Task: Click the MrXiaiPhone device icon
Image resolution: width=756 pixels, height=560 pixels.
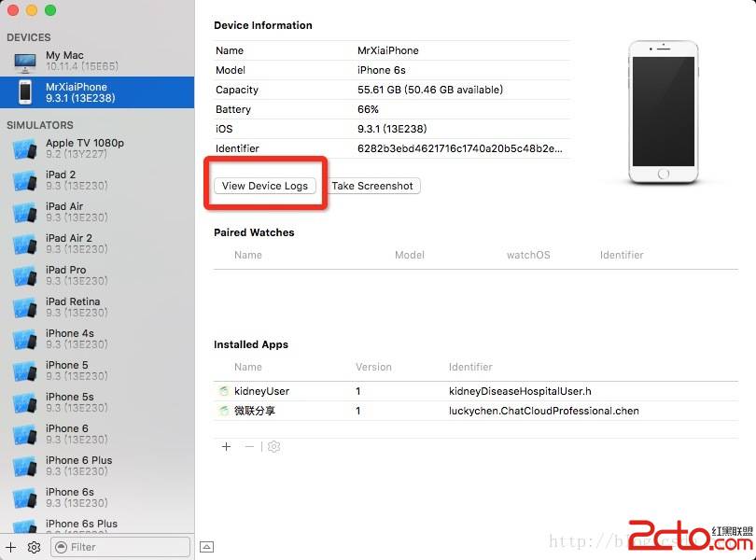Action: pyautogui.click(x=25, y=92)
